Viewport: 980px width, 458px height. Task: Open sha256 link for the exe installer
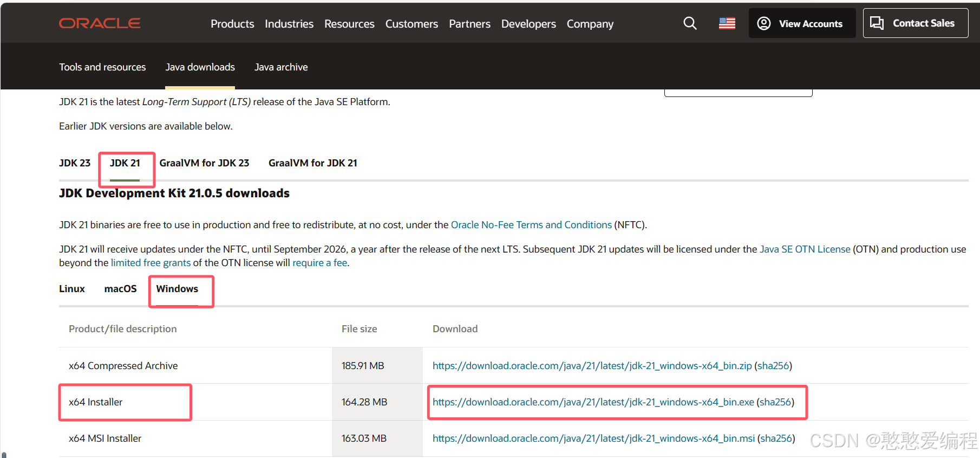tap(775, 402)
